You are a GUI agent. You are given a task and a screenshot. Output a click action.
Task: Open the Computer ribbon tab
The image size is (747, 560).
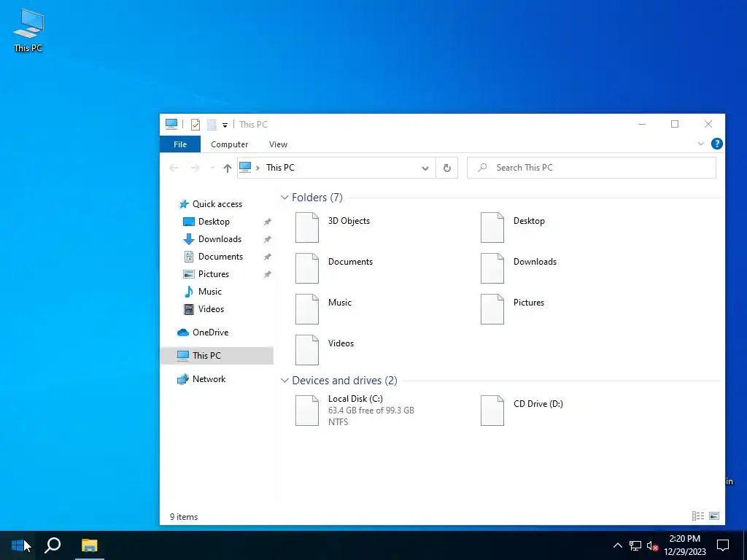click(x=230, y=144)
